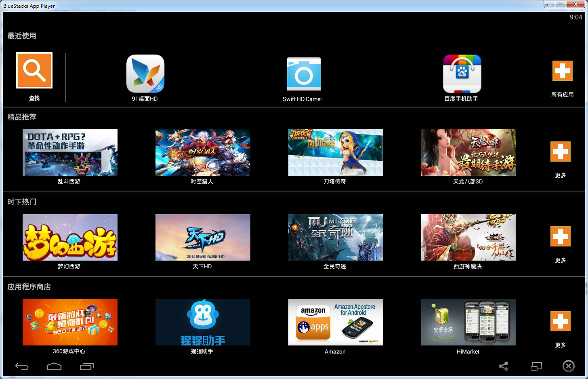
Task: Tap the Android back arrow icon
Action: (x=22, y=366)
